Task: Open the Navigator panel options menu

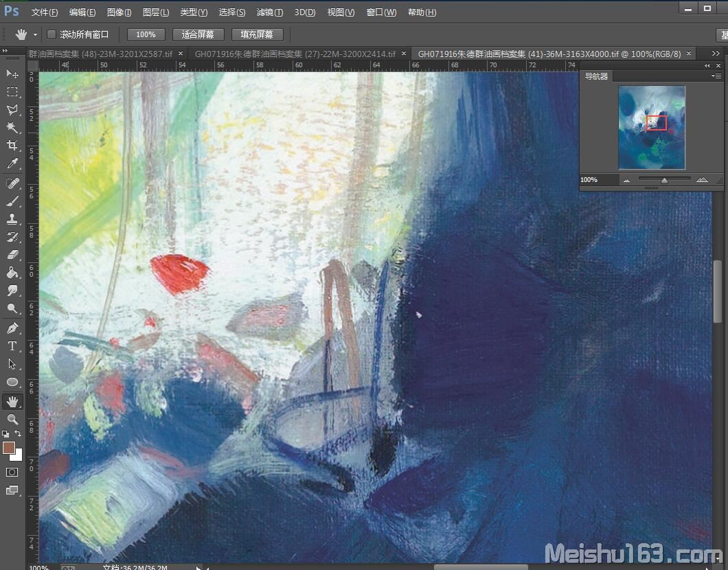Action: 716,76
